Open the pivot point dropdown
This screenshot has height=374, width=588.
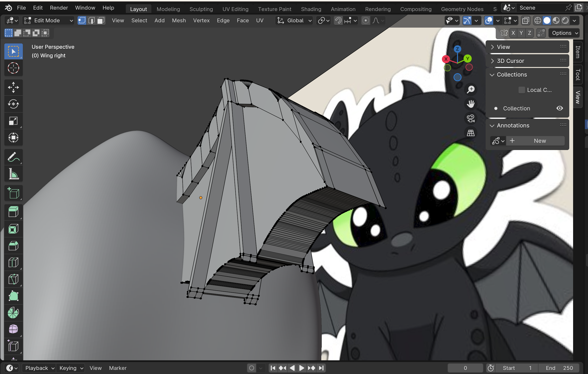[x=323, y=20]
